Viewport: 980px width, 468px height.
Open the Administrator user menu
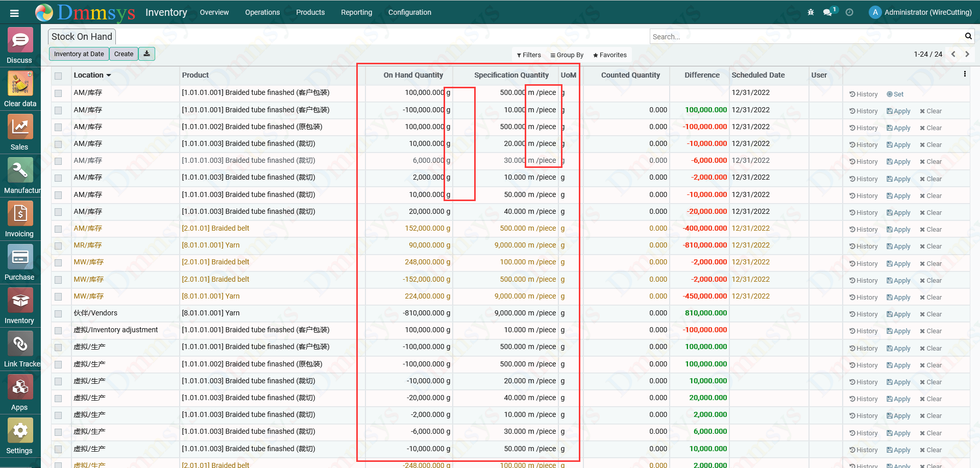coord(920,12)
